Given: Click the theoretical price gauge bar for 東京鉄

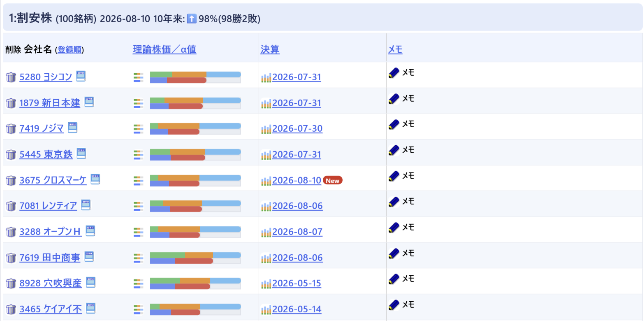Looking at the screenshot, I should click(195, 155).
